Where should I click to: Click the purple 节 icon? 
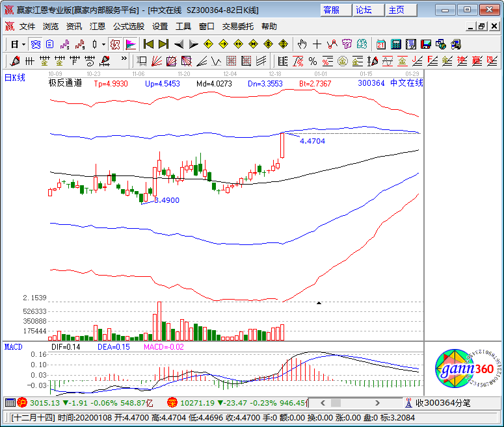coord(347,44)
